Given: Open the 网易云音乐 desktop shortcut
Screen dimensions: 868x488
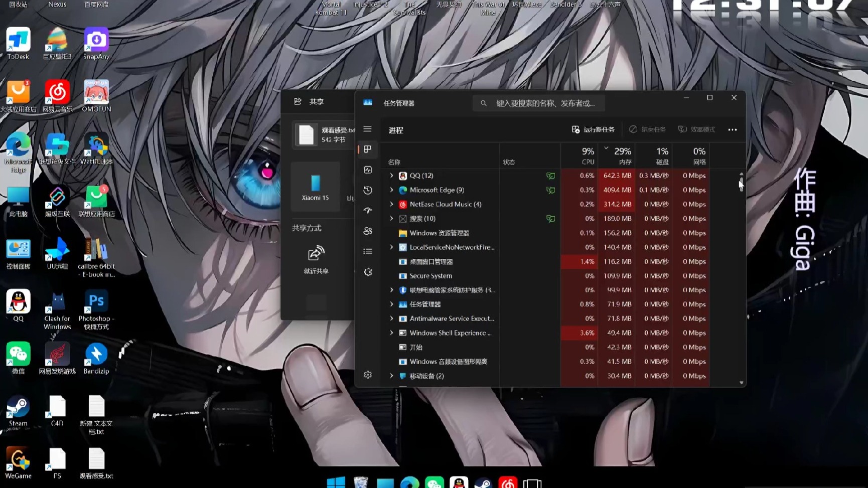Looking at the screenshot, I should [x=57, y=96].
